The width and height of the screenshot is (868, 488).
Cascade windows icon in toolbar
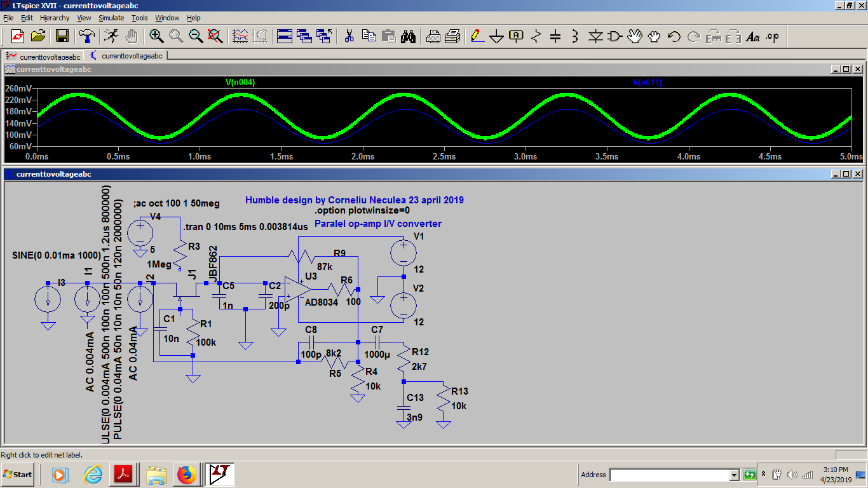[304, 36]
